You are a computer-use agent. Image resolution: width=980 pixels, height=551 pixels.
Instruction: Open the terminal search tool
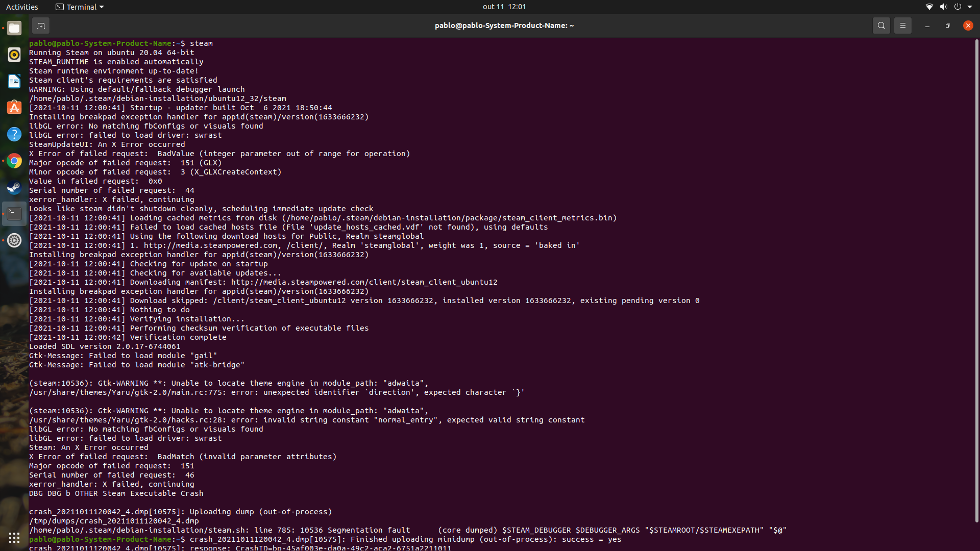[881, 26]
